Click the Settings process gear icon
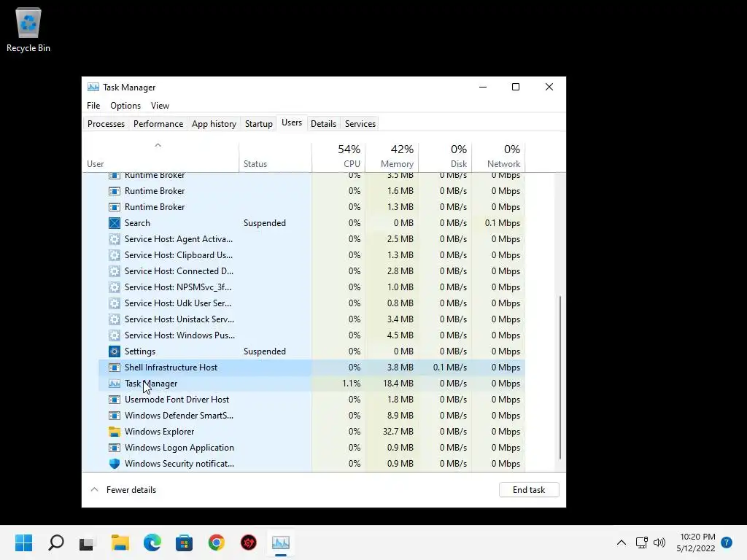Viewport: 747px width, 560px height. [x=115, y=351]
